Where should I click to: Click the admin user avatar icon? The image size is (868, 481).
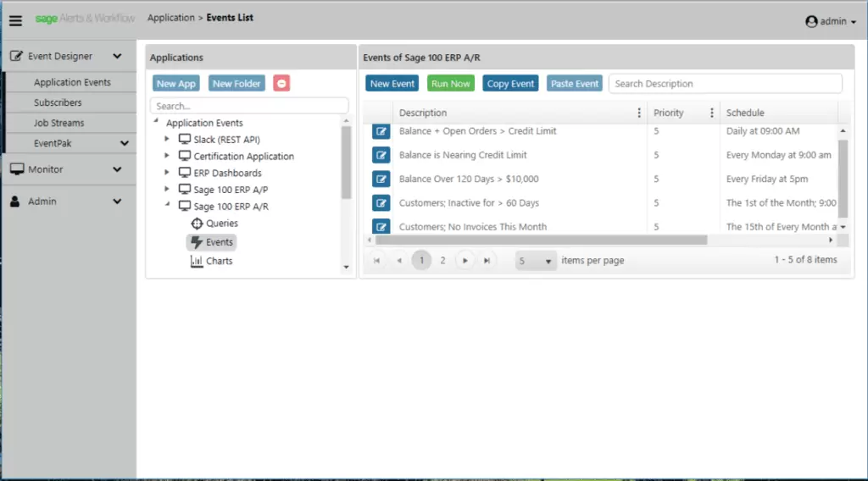pos(811,21)
